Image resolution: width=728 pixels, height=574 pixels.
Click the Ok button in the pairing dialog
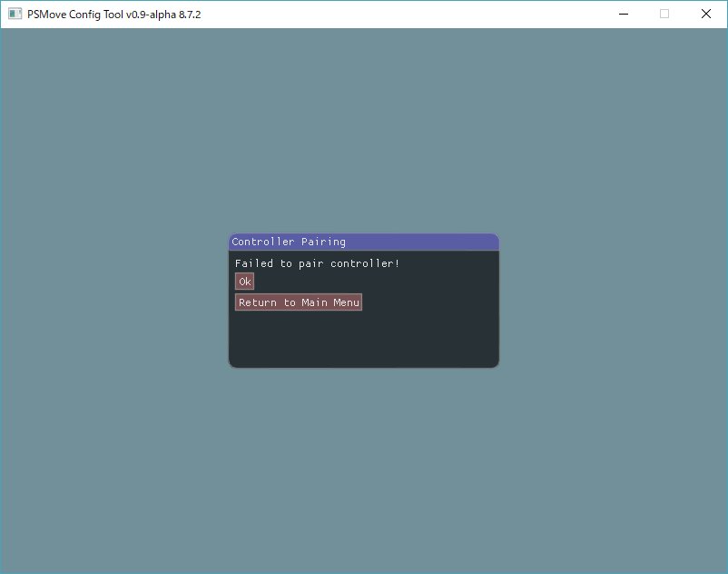pyautogui.click(x=245, y=282)
